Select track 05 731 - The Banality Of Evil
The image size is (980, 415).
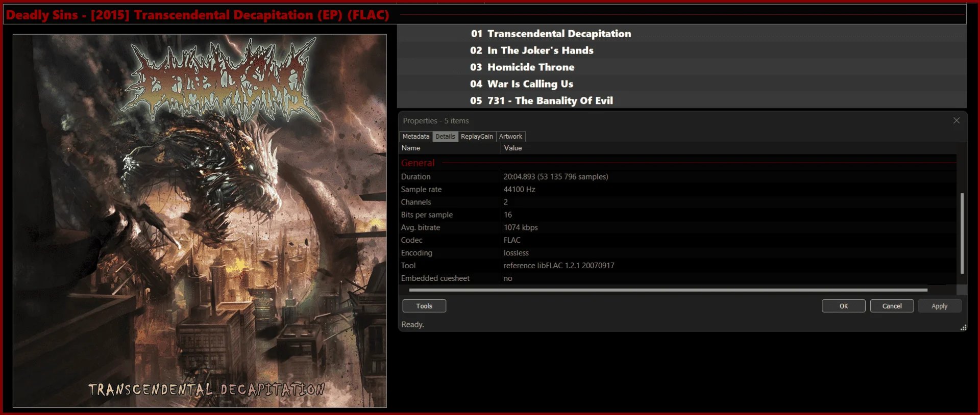pyautogui.click(x=682, y=101)
